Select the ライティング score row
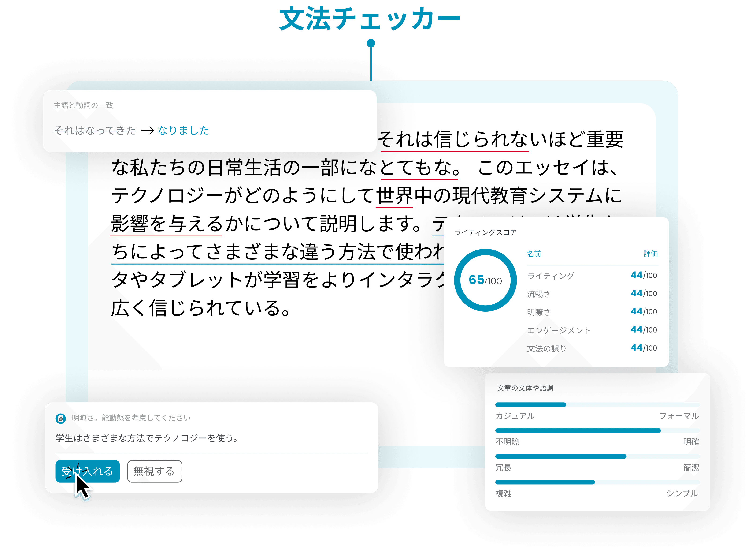 pyautogui.click(x=592, y=276)
